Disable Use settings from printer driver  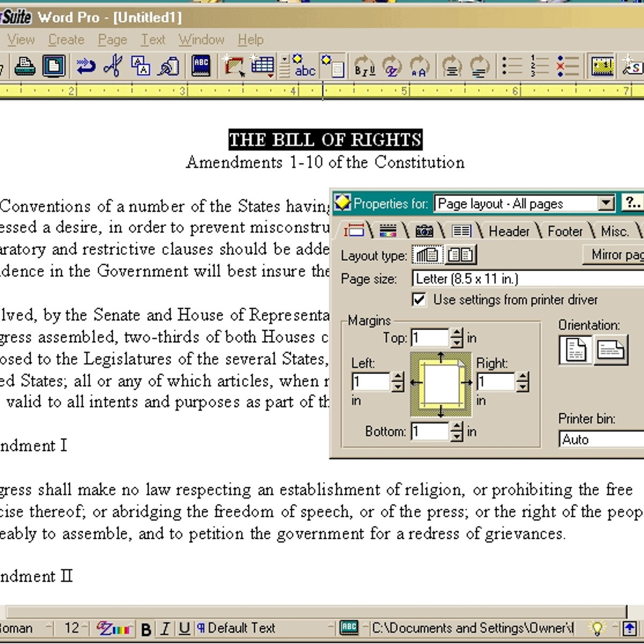420,299
